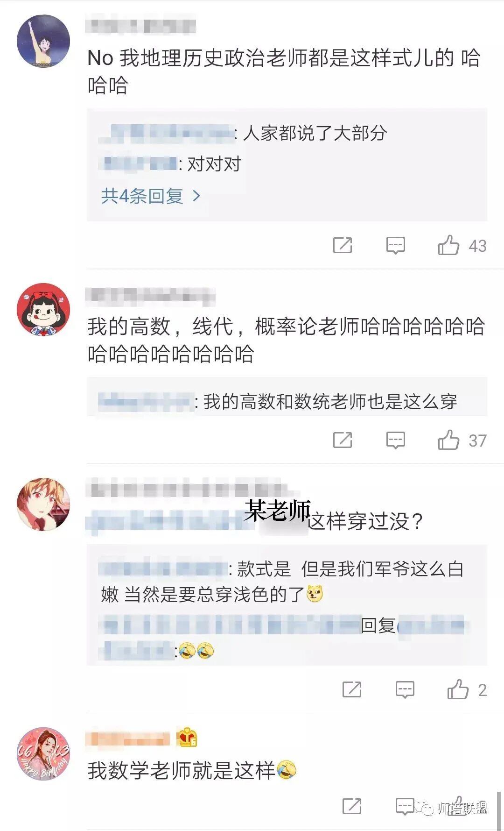Open the red bow girl avatar
504x831 pixels.
pyautogui.click(x=43, y=309)
